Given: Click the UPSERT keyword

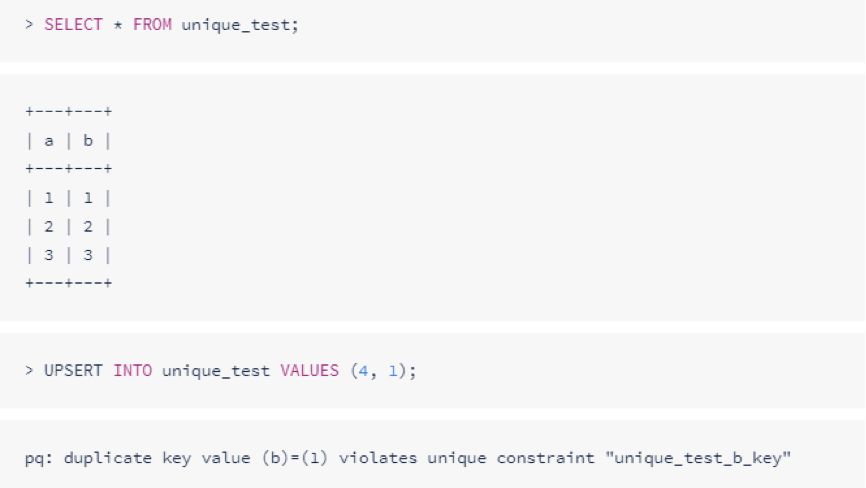Looking at the screenshot, I should [x=73, y=370].
